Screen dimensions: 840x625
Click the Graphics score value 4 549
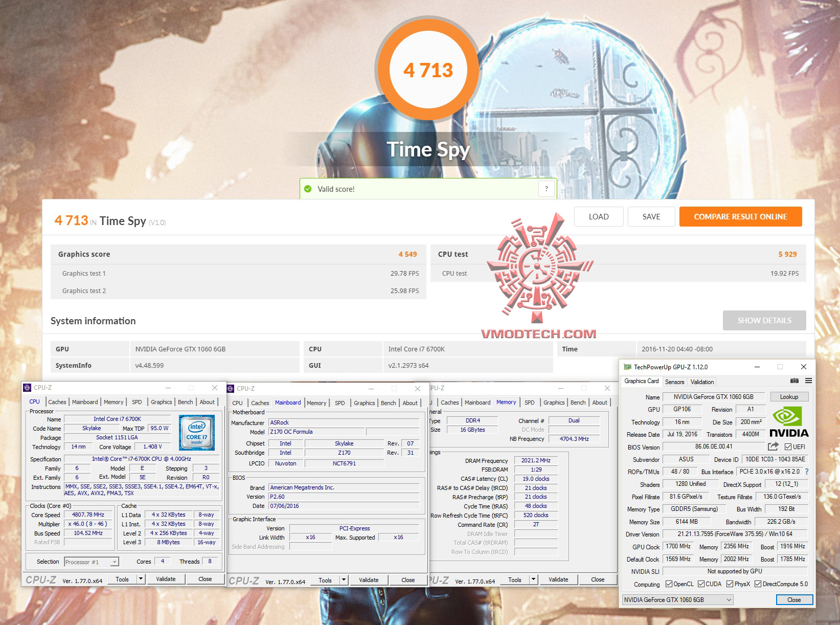point(407,254)
